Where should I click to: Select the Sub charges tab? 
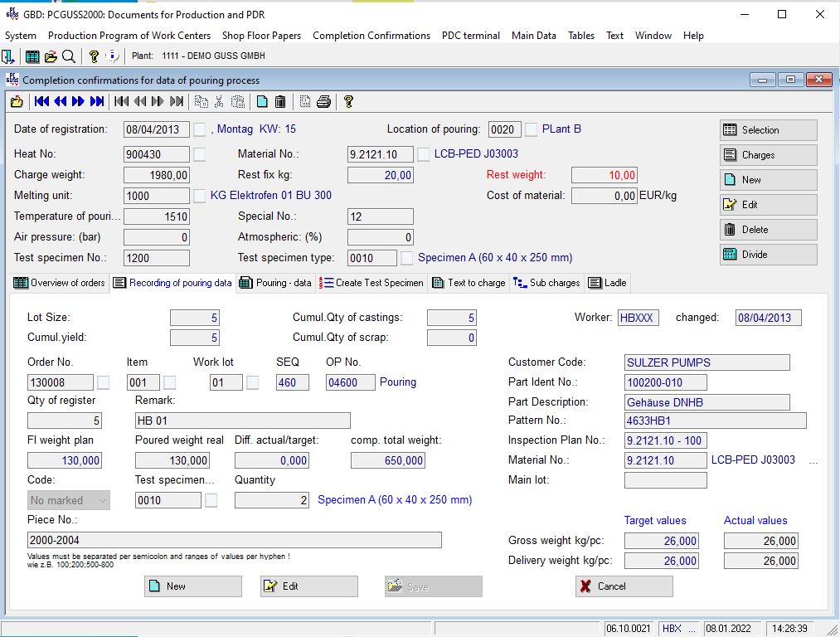546,283
